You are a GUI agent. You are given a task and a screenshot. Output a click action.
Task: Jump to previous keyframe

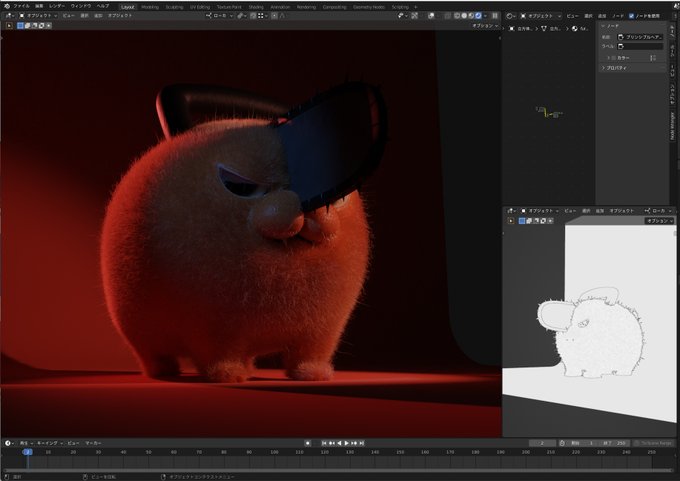[x=332, y=443]
